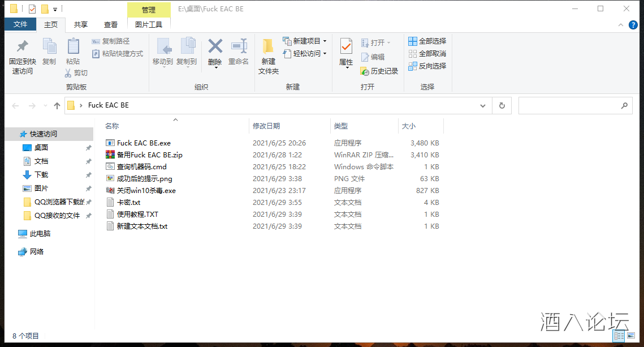
Task: Switch to the View (查看) tab
Action: click(x=110, y=25)
